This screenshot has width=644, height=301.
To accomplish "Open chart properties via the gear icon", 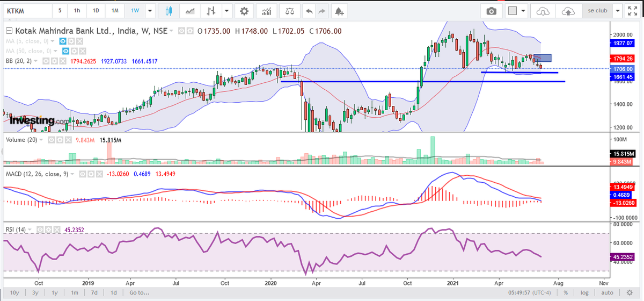I will (x=245, y=11).
